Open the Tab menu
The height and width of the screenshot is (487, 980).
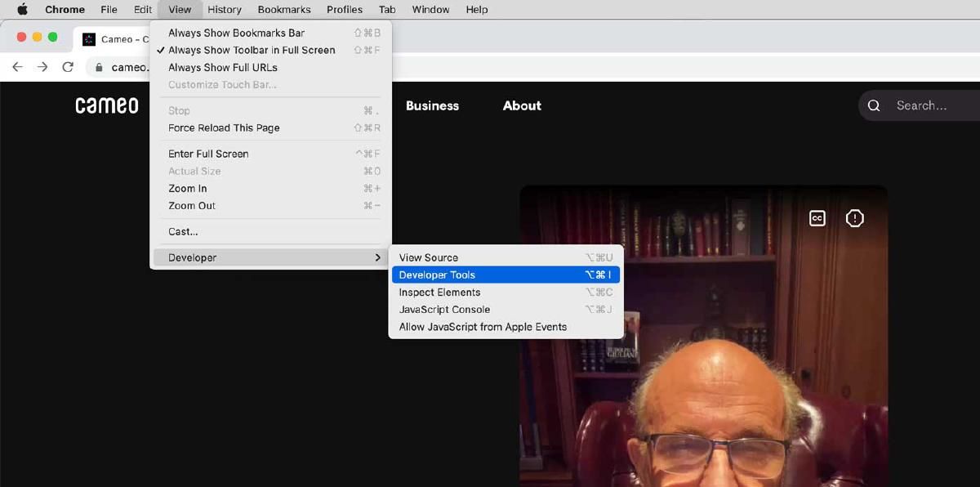point(387,10)
